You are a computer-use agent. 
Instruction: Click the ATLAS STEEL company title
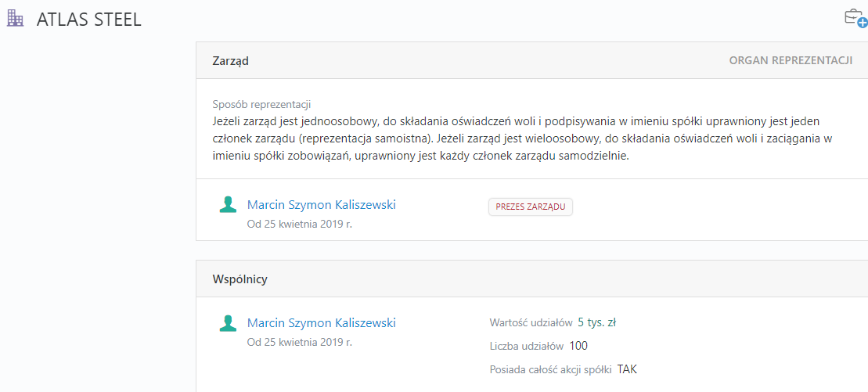click(89, 20)
